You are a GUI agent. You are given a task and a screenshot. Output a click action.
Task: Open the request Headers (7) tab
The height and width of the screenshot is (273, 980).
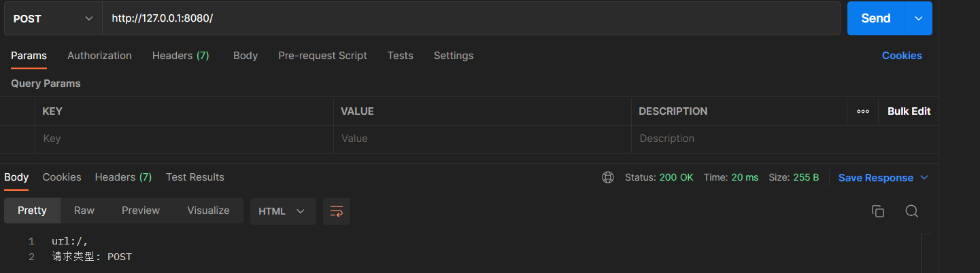[180, 56]
